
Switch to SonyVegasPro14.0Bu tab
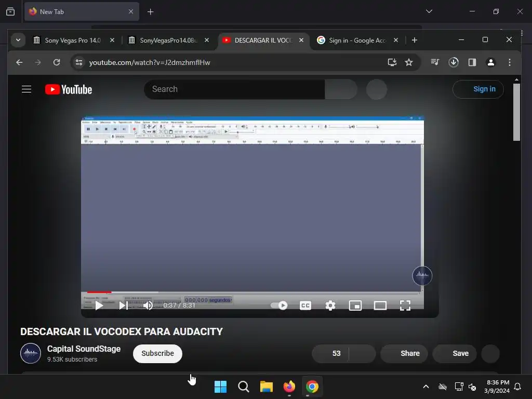pyautogui.click(x=168, y=41)
